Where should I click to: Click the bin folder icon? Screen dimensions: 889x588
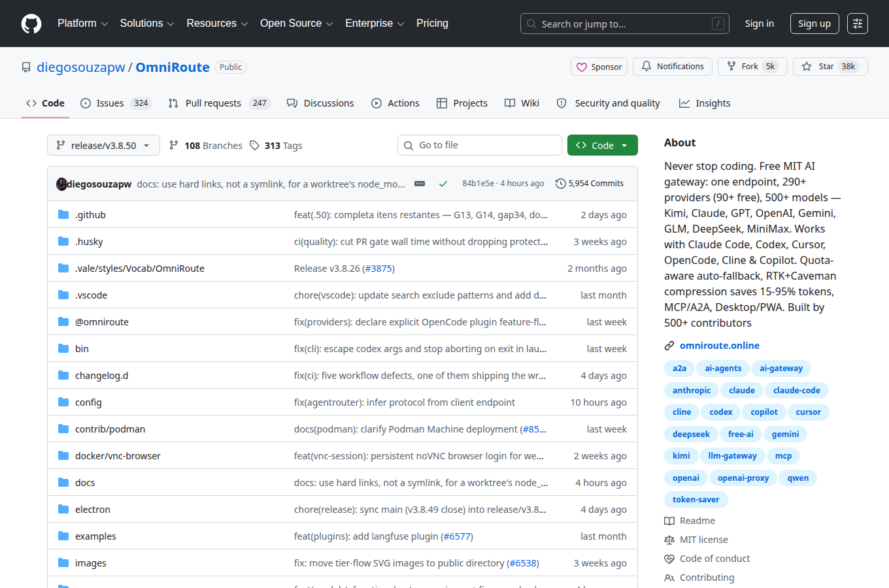(63, 348)
